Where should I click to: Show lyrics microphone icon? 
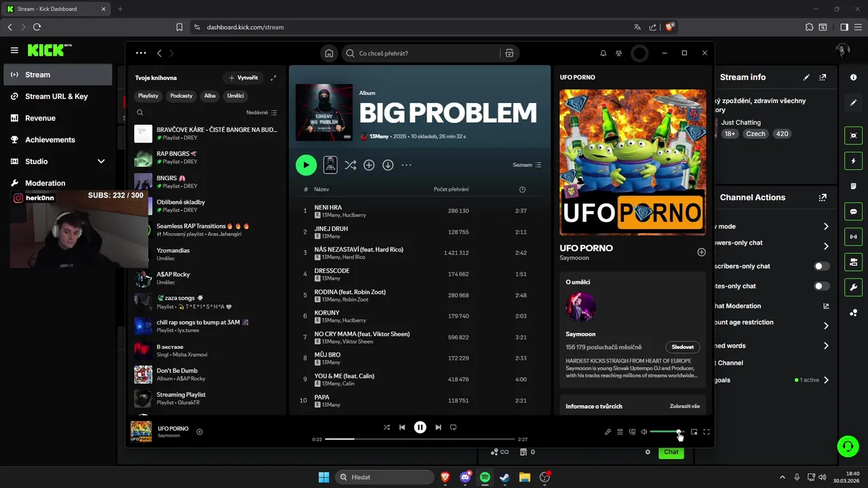[x=608, y=432]
